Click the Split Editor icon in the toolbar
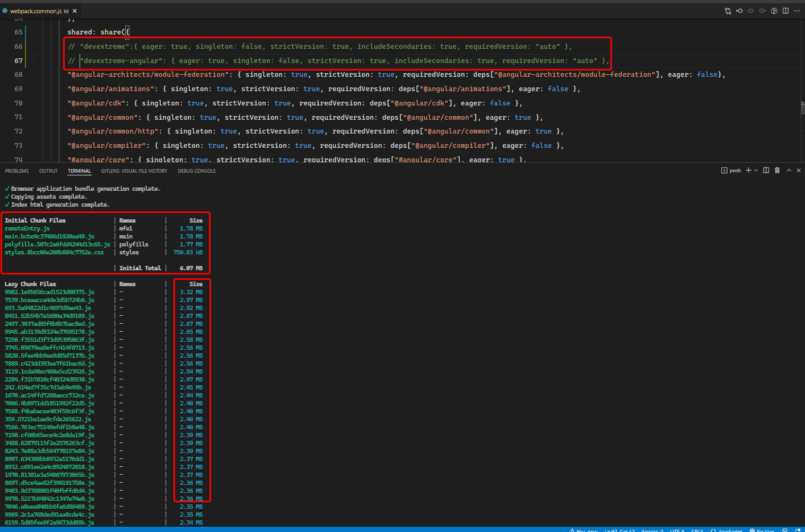This screenshot has width=805, height=532. (x=785, y=11)
